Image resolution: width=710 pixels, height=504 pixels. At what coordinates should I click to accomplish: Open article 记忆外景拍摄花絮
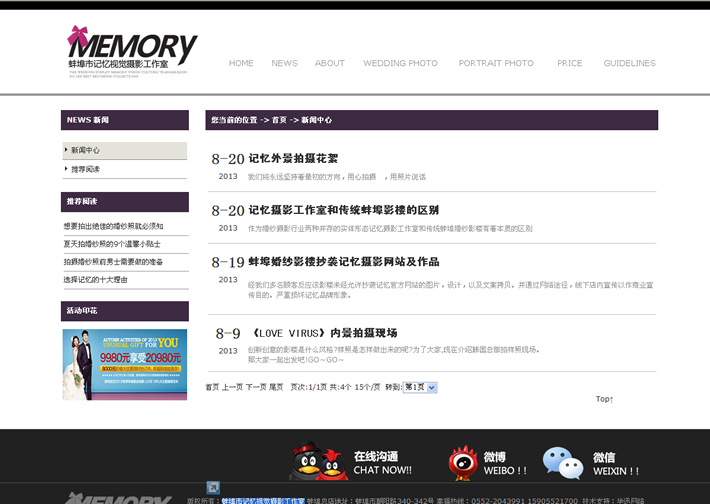pyautogui.click(x=292, y=158)
